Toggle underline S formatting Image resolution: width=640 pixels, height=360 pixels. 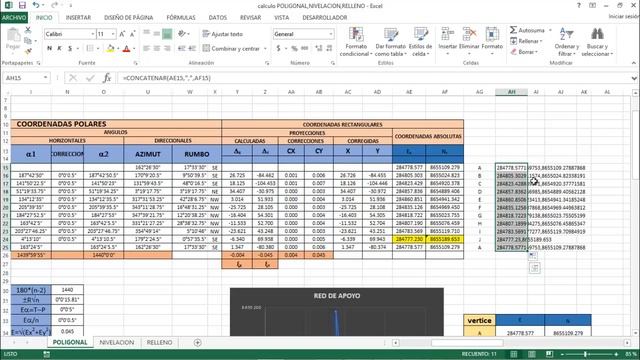click(x=70, y=49)
